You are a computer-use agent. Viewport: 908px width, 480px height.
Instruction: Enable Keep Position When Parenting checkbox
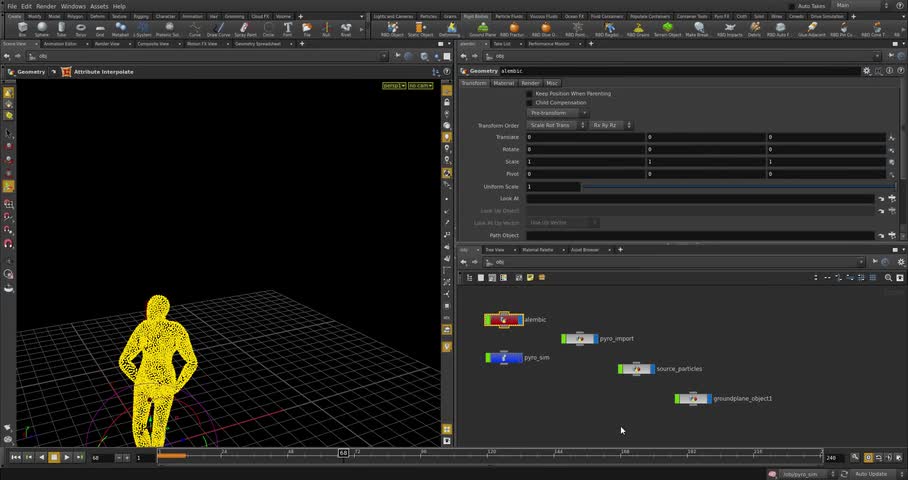coord(530,93)
